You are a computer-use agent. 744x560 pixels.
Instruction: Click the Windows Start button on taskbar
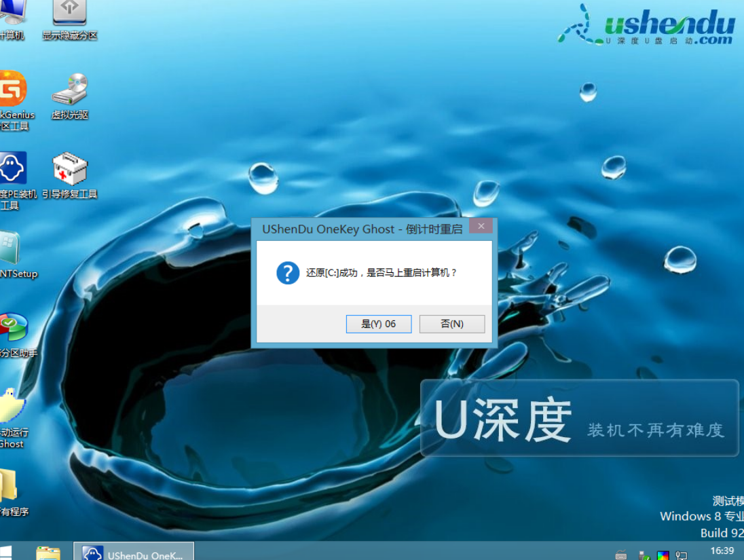pyautogui.click(x=8, y=551)
